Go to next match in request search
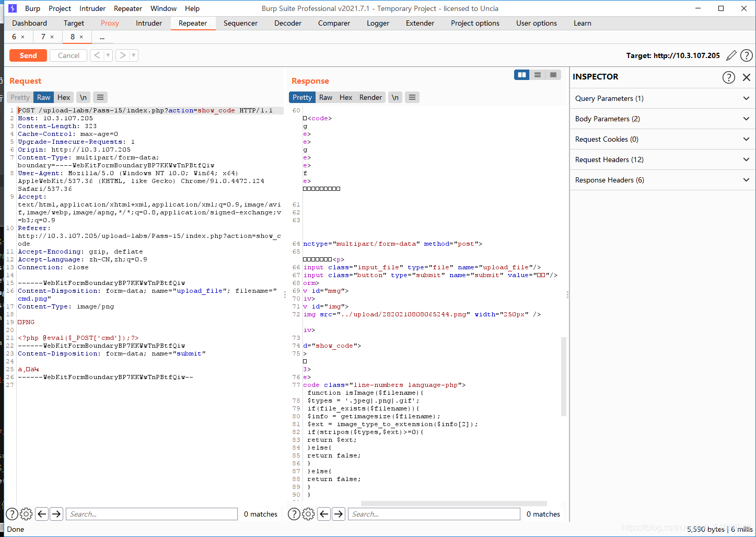 point(56,514)
